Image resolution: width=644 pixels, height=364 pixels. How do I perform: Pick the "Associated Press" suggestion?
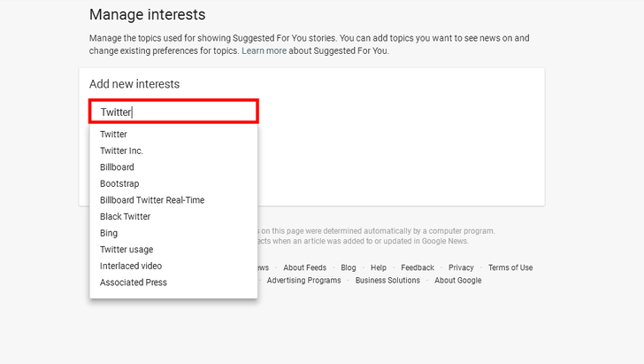tap(173, 283)
